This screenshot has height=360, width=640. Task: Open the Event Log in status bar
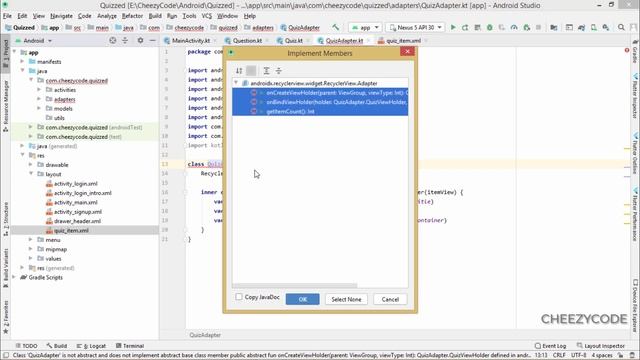tap(550, 346)
